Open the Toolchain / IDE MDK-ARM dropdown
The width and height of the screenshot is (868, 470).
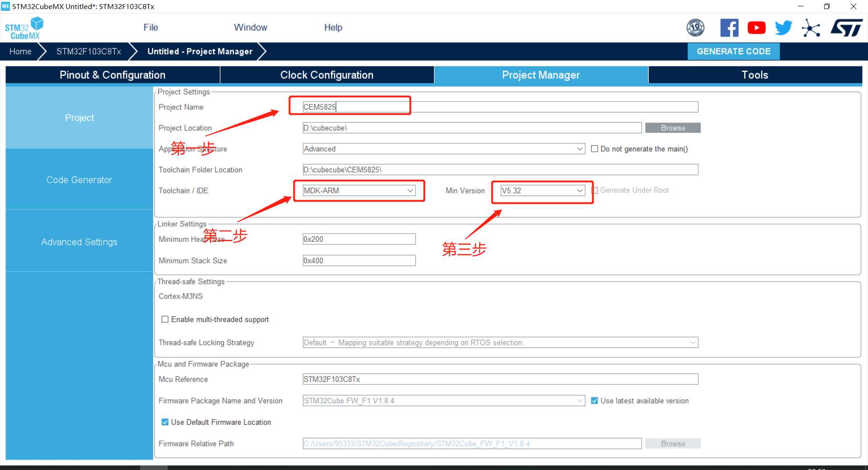[x=359, y=191]
